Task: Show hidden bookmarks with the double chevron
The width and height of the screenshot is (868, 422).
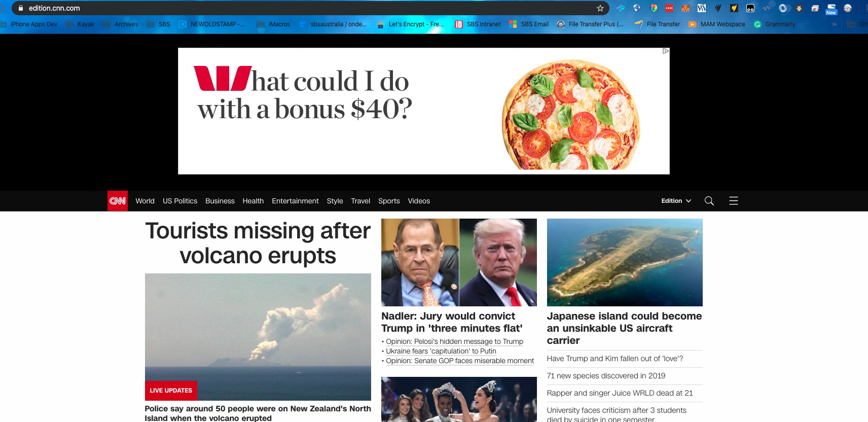Action: pyautogui.click(x=835, y=24)
